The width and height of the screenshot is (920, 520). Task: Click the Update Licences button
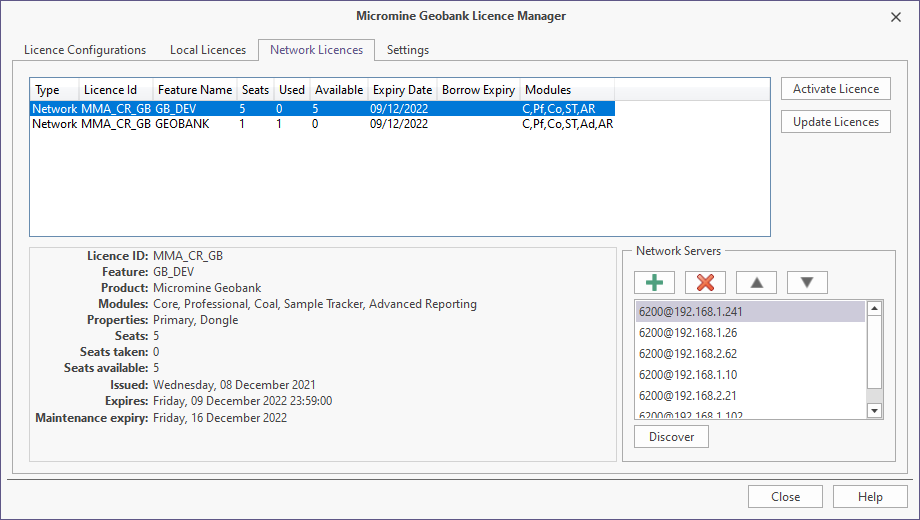coord(836,121)
